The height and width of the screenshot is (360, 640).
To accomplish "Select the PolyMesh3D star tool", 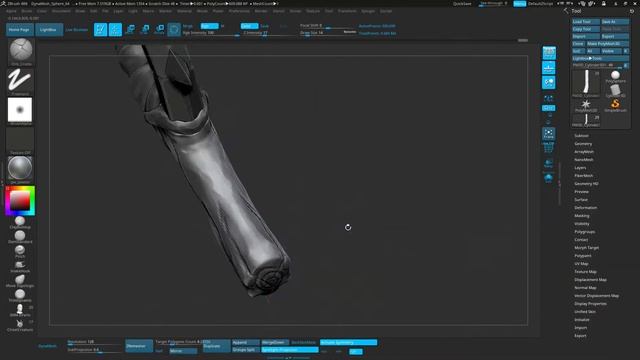I will [586, 105].
